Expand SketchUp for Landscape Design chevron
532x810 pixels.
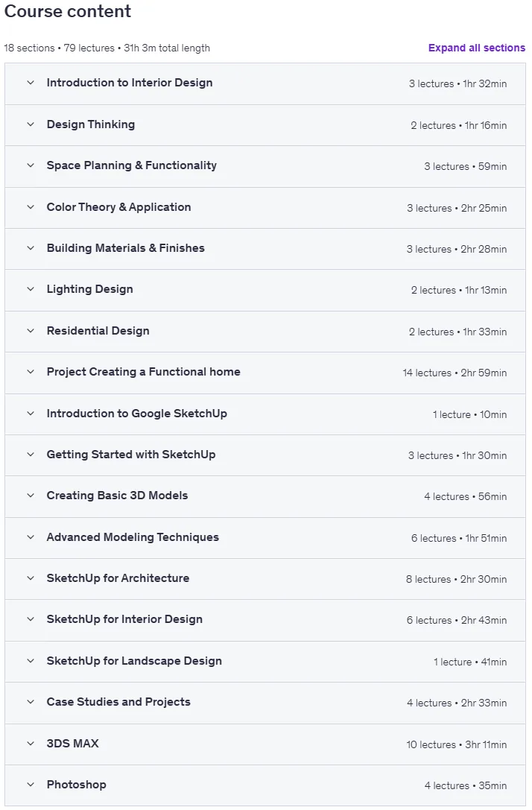31,661
